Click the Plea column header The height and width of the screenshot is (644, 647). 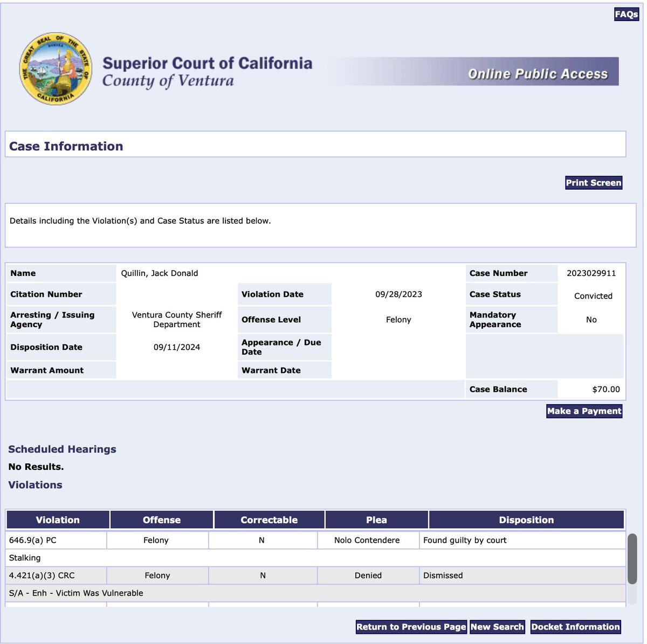[376, 520]
